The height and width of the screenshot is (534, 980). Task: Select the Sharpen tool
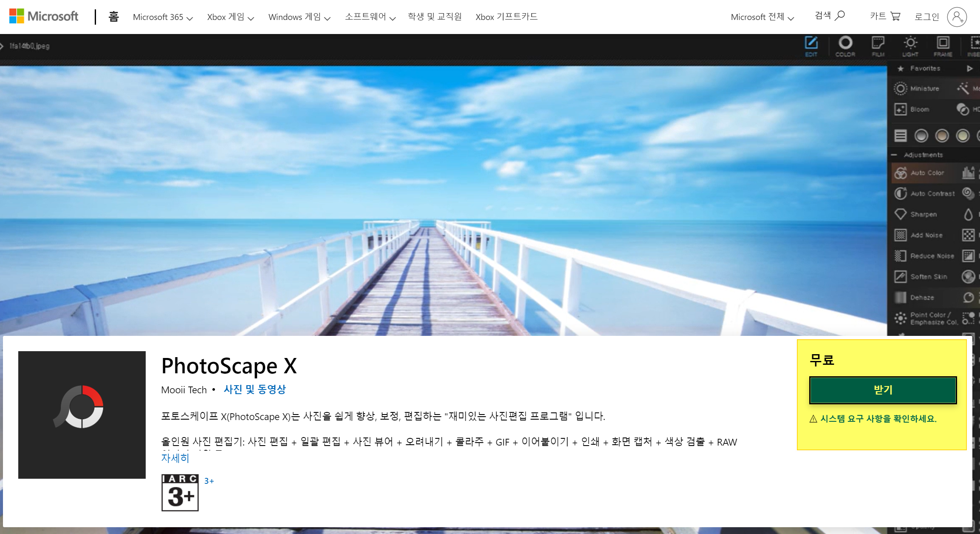point(915,214)
